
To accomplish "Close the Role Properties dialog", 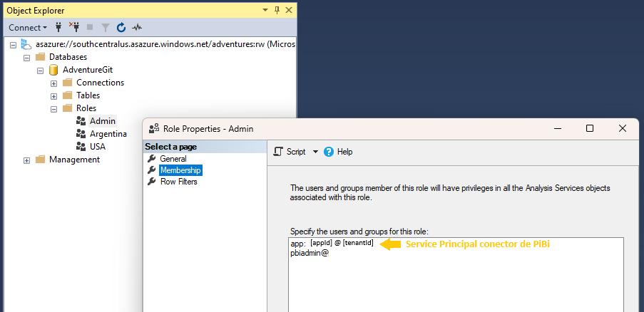I will (x=622, y=128).
